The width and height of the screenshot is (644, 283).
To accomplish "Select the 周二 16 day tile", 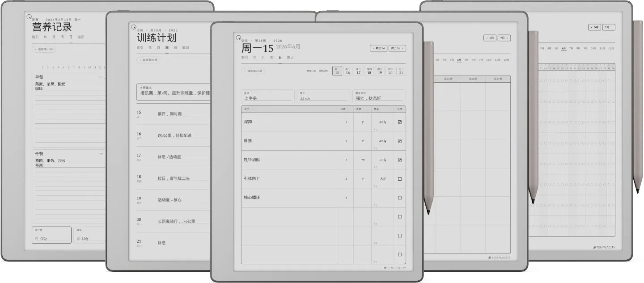I will click(x=347, y=71).
